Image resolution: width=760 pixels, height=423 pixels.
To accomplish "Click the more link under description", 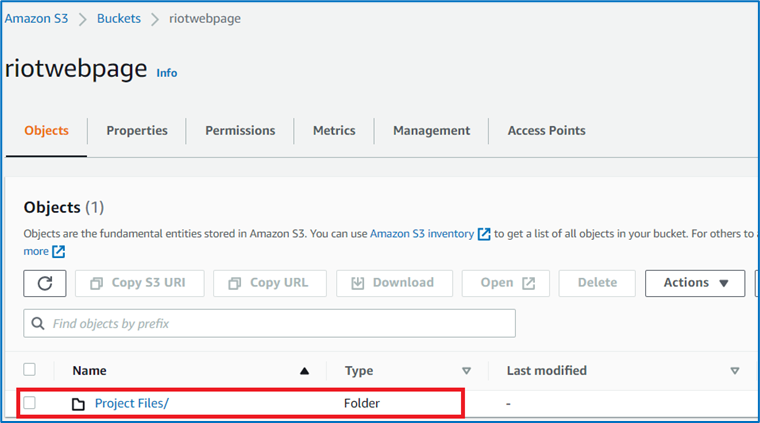I will [36, 251].
